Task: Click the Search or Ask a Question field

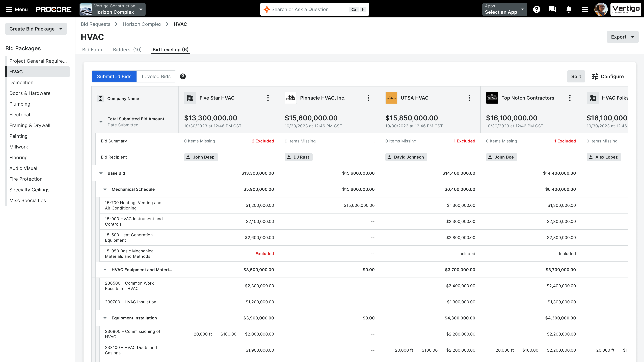Action: click(308, 10)
